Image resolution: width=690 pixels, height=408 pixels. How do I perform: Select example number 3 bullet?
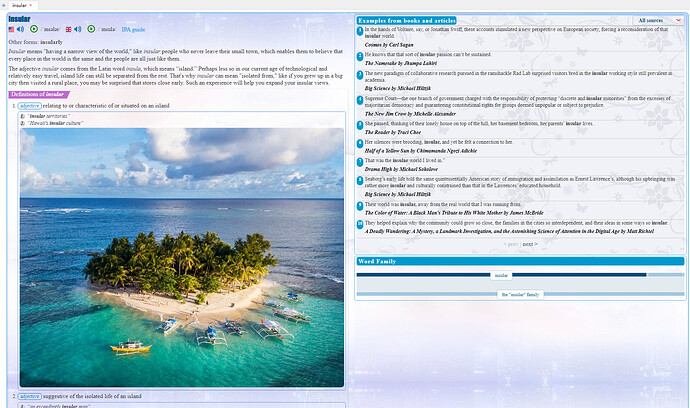point(360,75)
